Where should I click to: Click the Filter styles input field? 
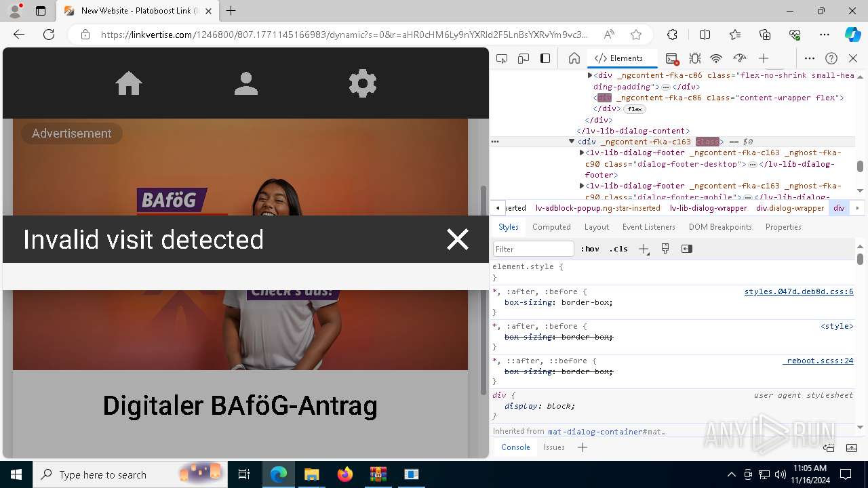(x=534, y=249)
